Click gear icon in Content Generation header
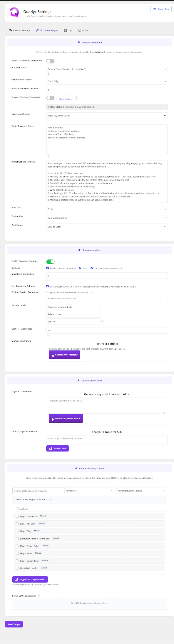This screenshot has height=644, width=174. (79, 43)
